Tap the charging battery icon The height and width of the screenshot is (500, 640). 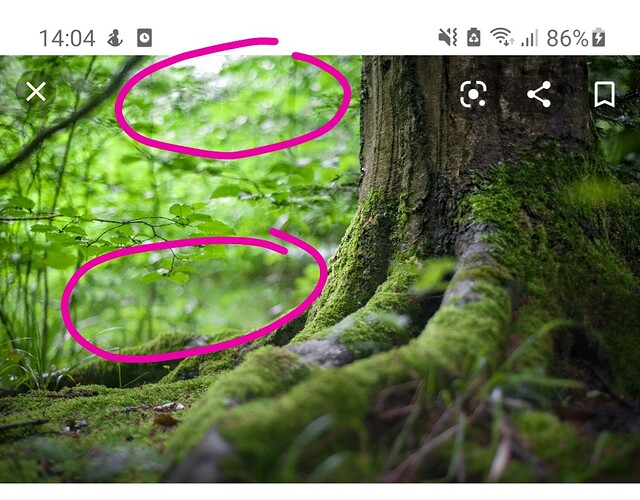click(599, 38)
